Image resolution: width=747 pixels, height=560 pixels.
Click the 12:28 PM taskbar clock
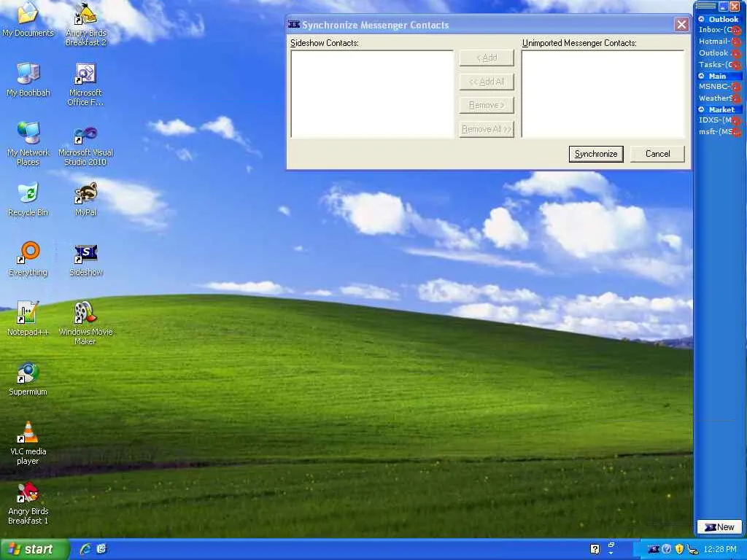pos(720,549)
